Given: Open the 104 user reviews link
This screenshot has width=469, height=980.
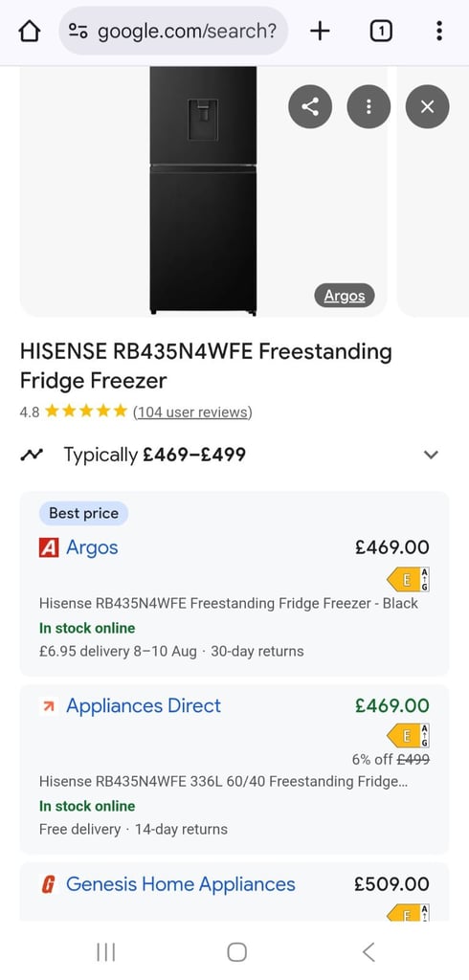Looking at the screenshot, I should (192, 412).
